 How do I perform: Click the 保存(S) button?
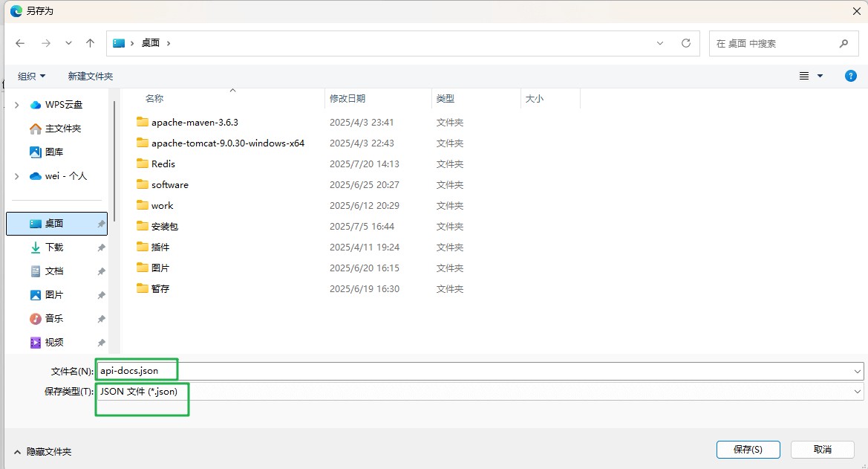(x=748, y=450)
